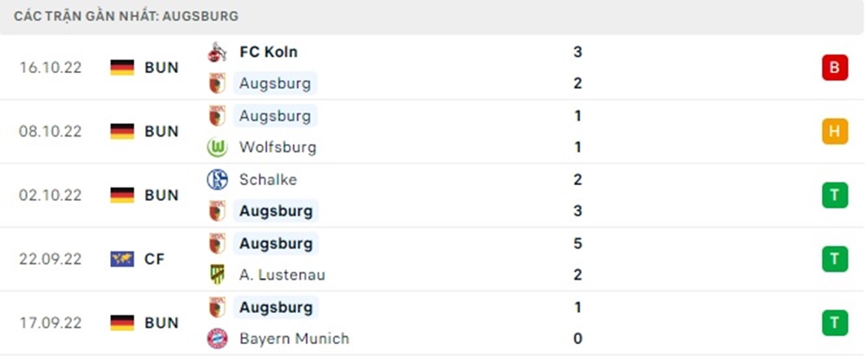The width and height of the screenshot is (868, 357).
Task: Click the BUN label for 08.10.22 match
Action: point(161,131)
